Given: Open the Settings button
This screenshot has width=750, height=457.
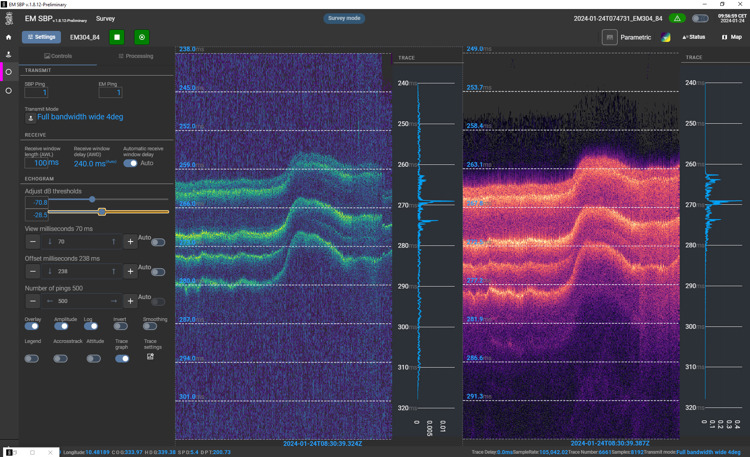Looking at the screenshot, I should click(42, 37).
